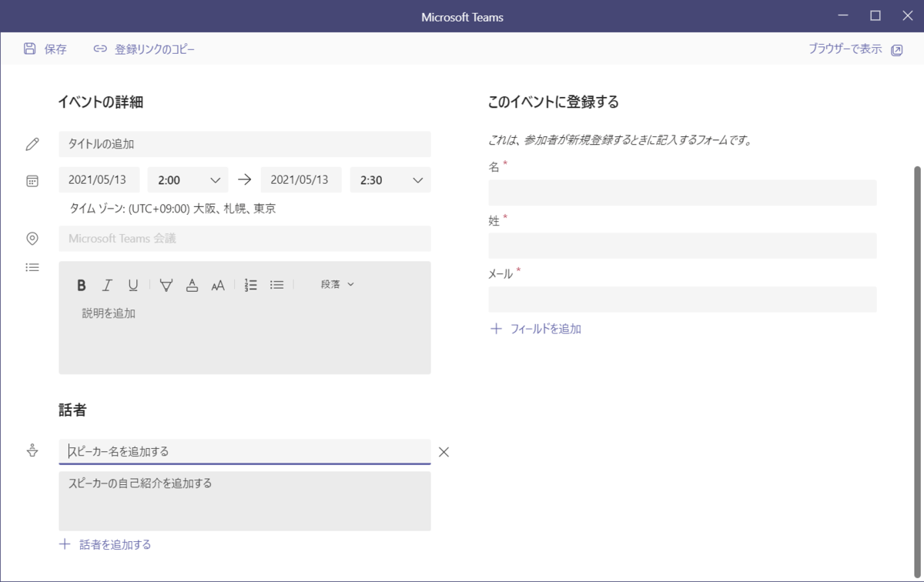Click the Microsoft Teams 会議 location field
This screenshot has width=924, height=582.
pyautogui.click(x=245, y=239)
